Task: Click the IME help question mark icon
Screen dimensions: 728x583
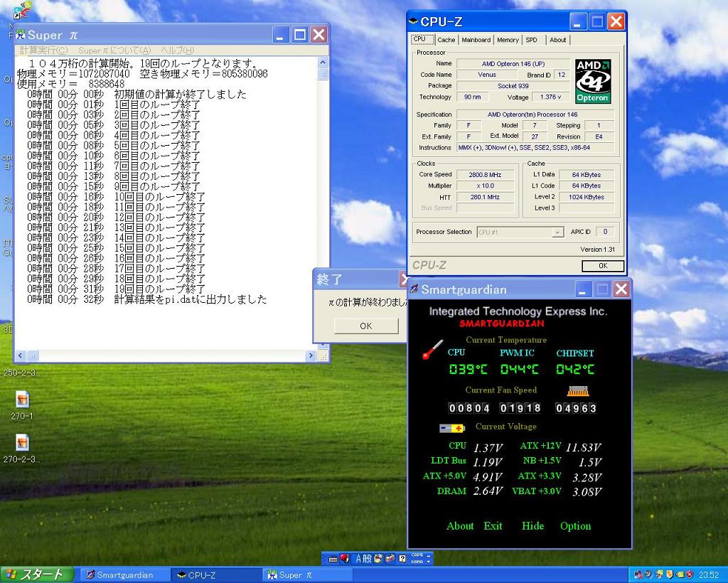Action: point(402,559)
